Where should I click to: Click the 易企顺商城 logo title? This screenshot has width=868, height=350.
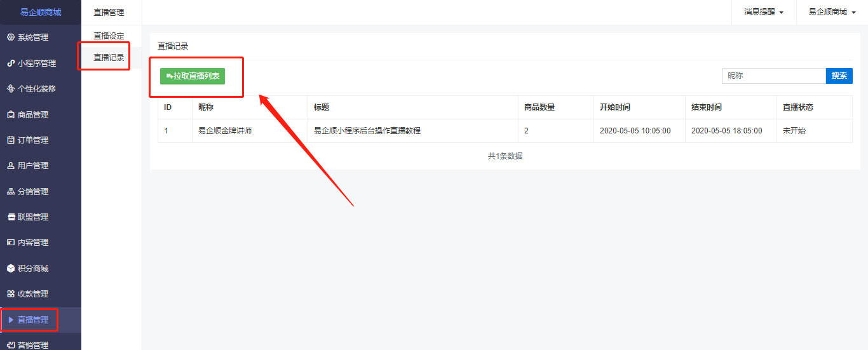(x=41, y=12)
